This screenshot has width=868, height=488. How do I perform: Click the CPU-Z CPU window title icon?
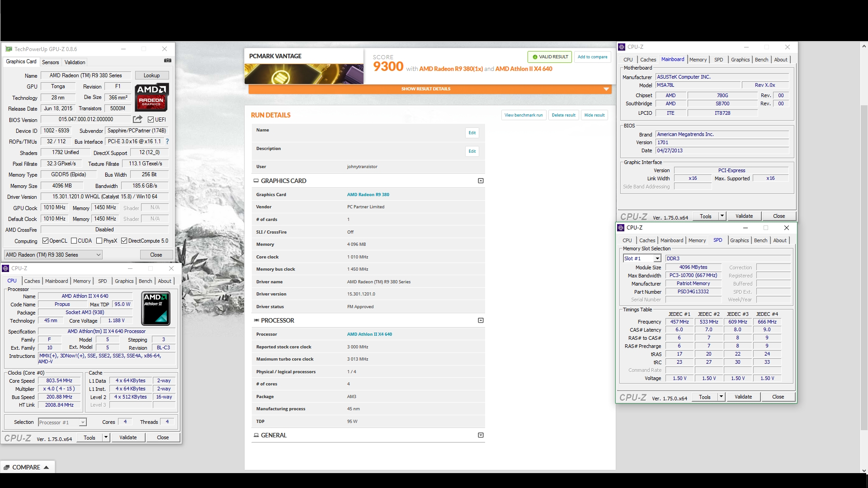5,268
